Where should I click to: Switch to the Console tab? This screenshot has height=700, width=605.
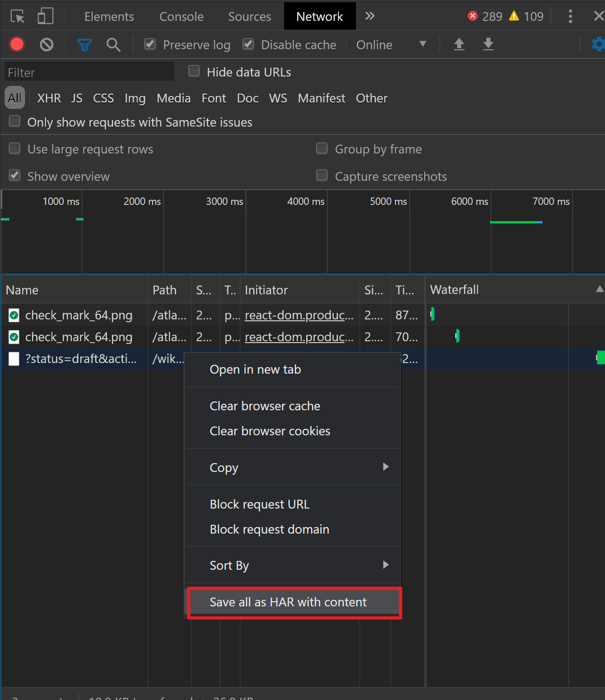click(x=181, y=17)
